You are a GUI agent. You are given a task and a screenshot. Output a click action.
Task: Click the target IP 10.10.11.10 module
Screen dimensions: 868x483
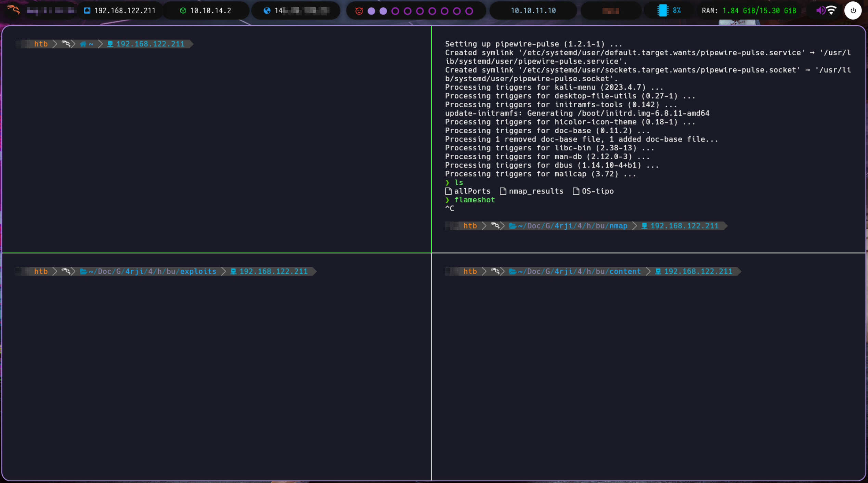coord(533,11)
